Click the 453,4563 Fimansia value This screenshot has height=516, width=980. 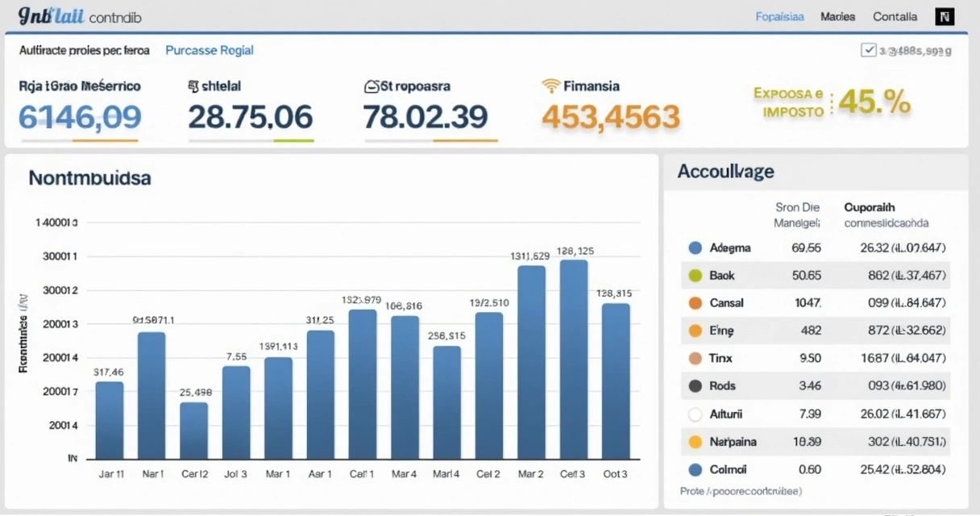coord(611,118)
